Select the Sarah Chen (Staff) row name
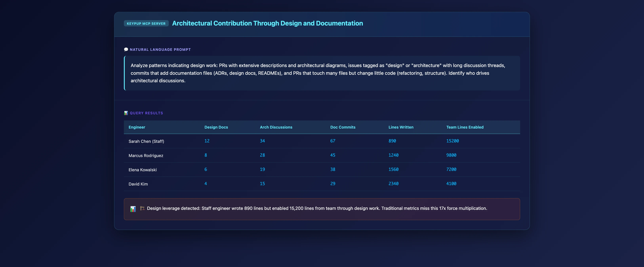This screenshot has width=644, height=267. 146,141
